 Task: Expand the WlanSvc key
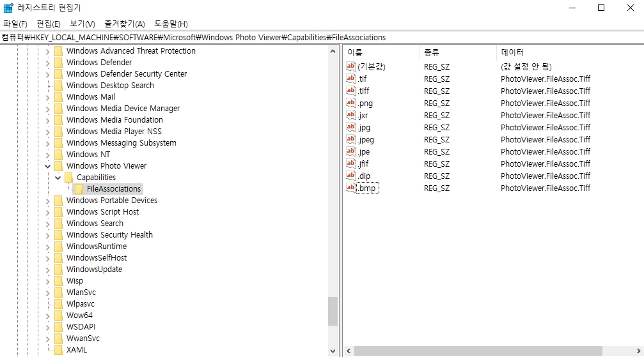(47, 292)
